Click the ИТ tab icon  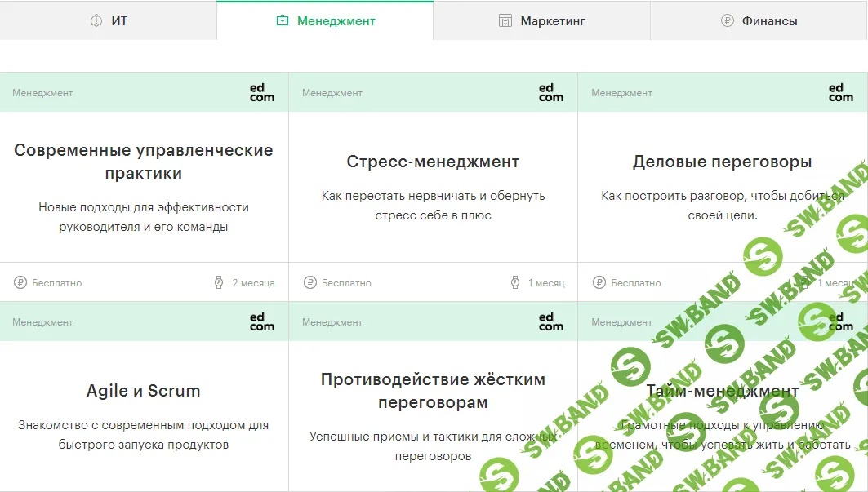(95, 20)
